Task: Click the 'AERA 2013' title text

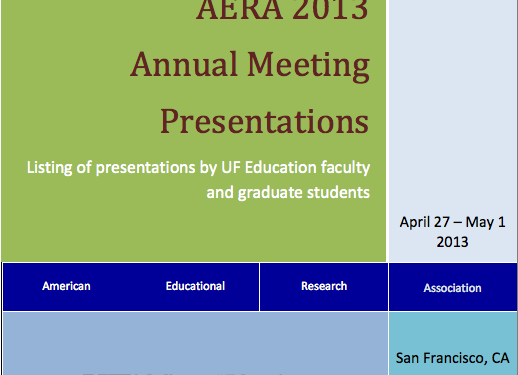Action: click(x=282, y=10)
